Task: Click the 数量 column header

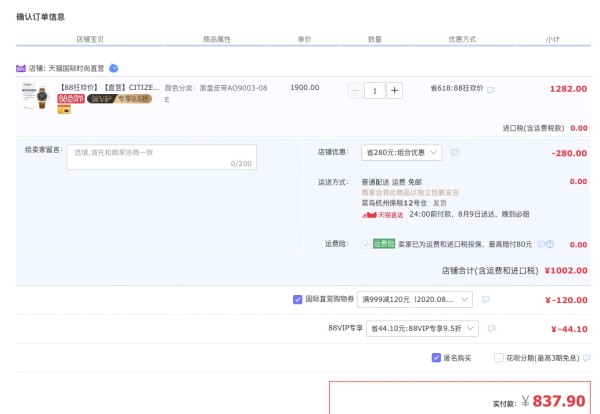Action: (375, 39)
